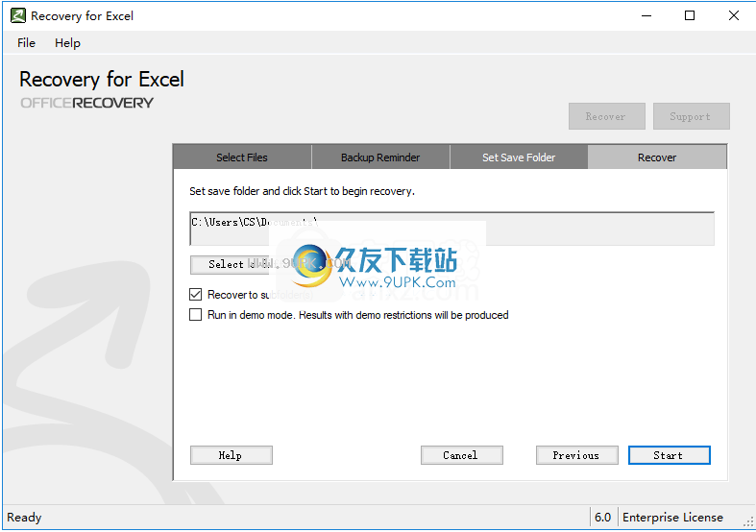The width and height of the screenshot is (756, 532).
Task: Maximize the Recovery for Excel window
Action: pyautogui.click(x=690, y=15)
